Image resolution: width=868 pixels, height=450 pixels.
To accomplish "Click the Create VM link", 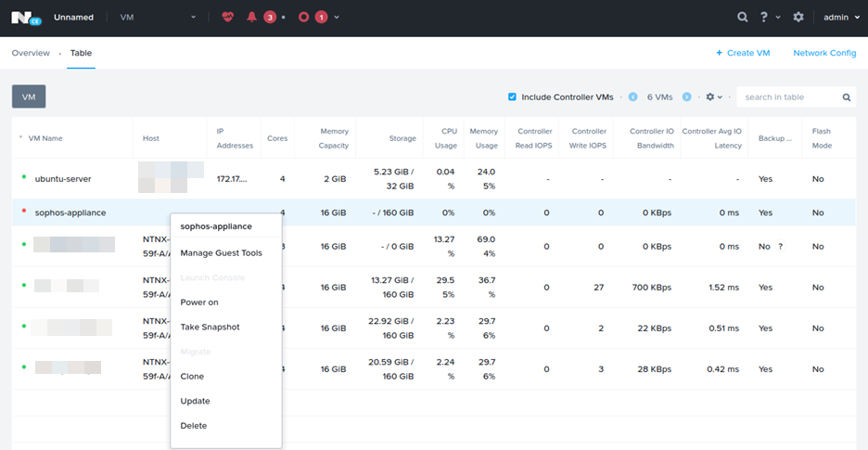I will 743,53.
